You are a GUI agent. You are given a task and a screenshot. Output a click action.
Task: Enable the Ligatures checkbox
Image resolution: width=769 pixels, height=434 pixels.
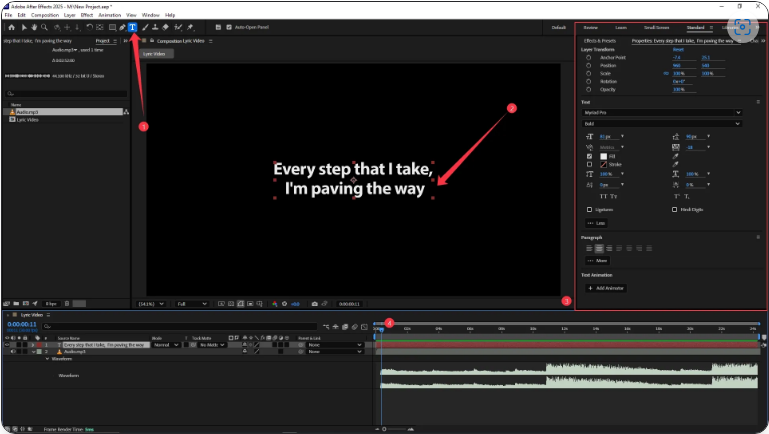[590, 209]
